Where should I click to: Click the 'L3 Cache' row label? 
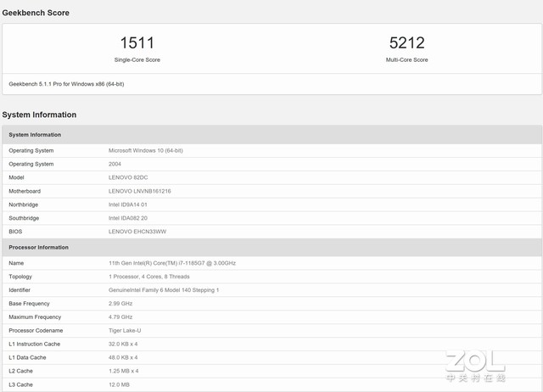coord(20,384)
